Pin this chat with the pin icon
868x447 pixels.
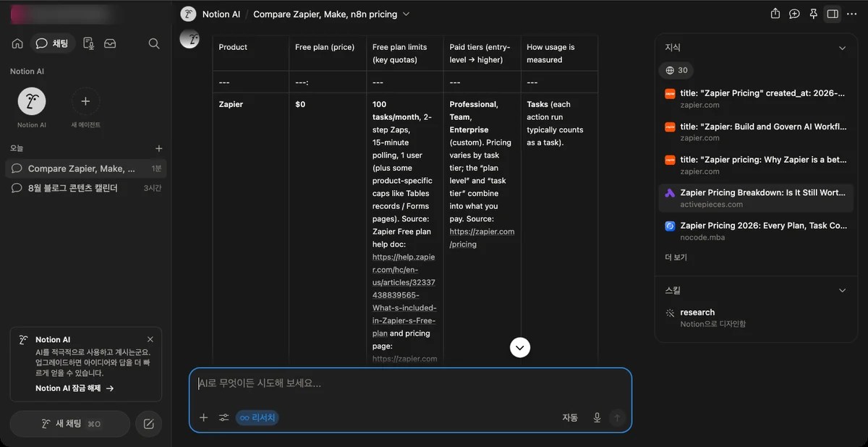[813, 14]
